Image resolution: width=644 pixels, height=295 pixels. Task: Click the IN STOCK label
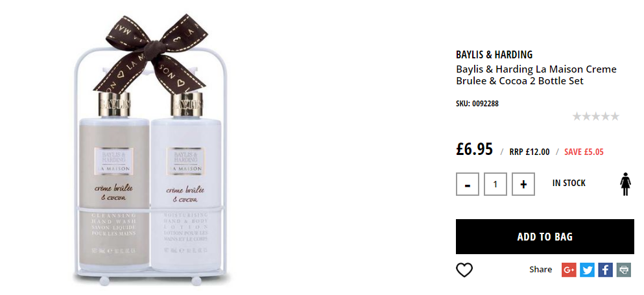(x=569, y=183)
